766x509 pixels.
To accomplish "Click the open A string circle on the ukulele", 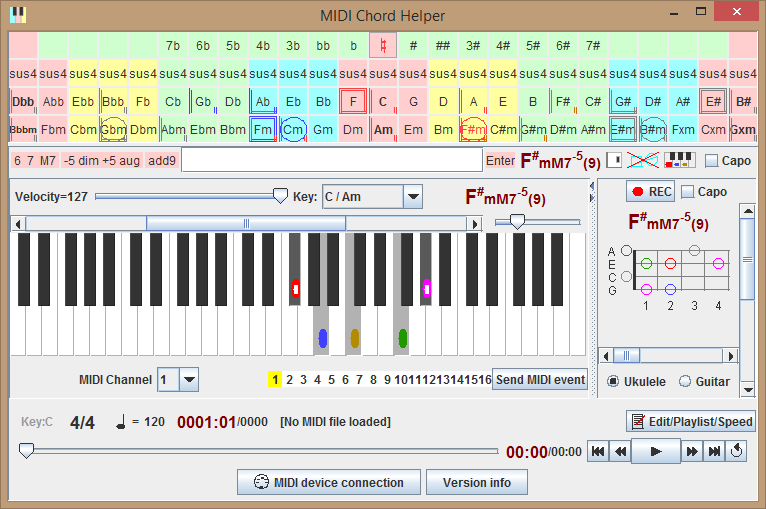I will pyautogui.click(x=626, y=251).
